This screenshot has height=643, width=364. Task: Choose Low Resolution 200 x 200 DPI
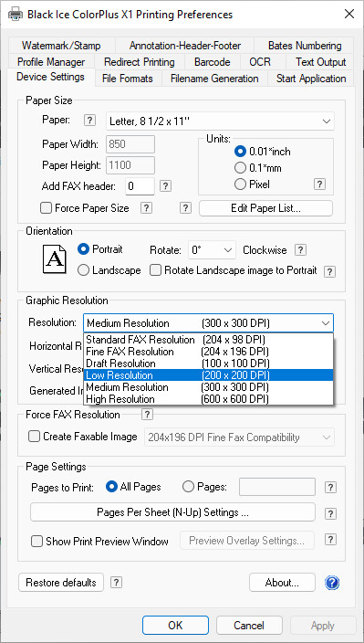pos(208,375)
